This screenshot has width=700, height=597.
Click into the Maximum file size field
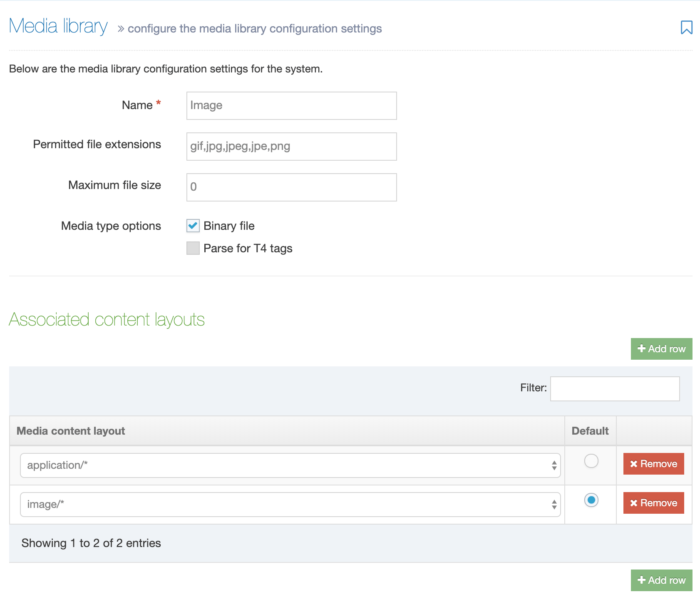291,187
